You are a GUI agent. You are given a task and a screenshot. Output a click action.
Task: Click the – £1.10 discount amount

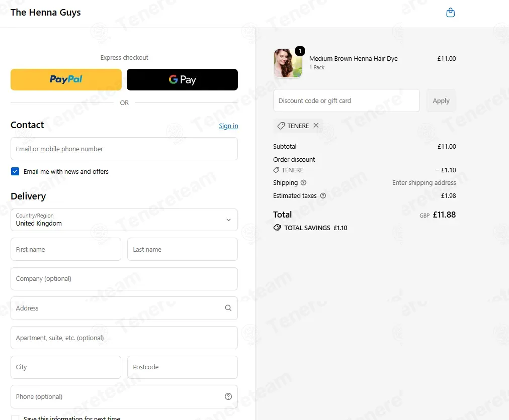click(446, 170)
